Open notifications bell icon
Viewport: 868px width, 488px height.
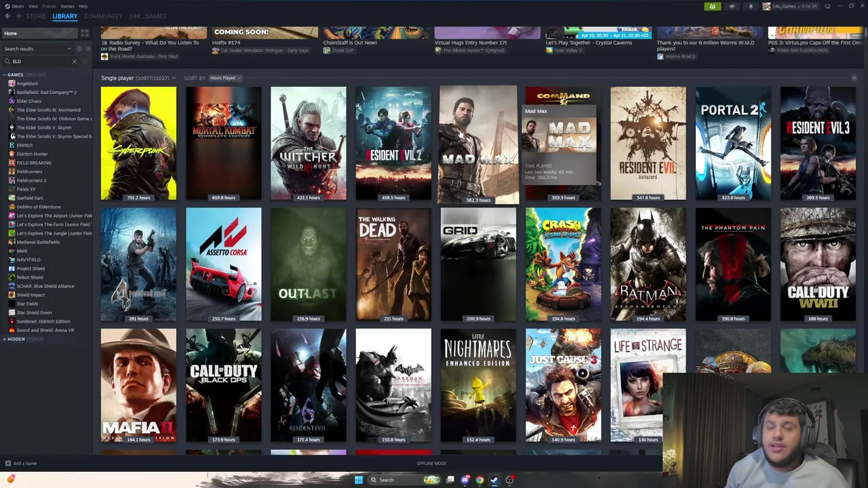[x=751, y=6]
